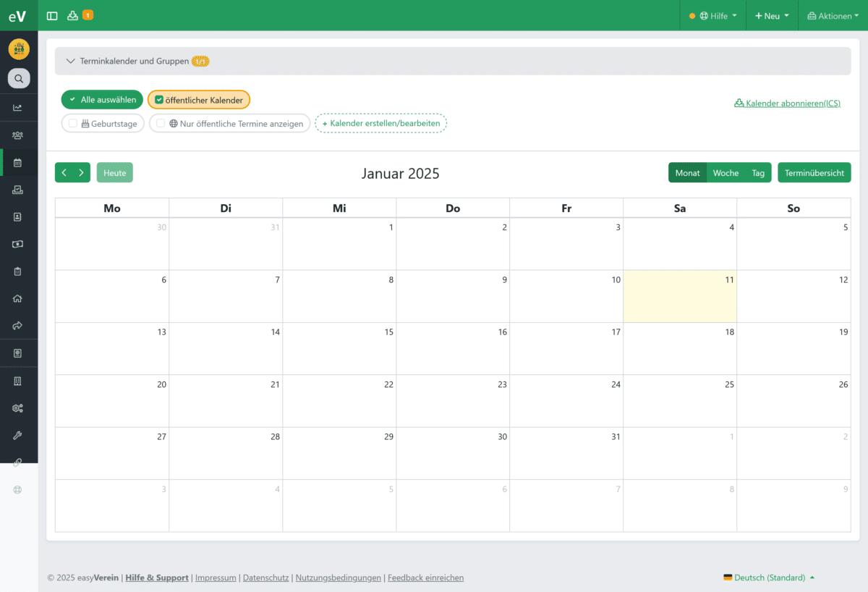The width and height of the screenshot is (868, 592).
Task: Click the Januar 2025 heading
Action: [x=401, y=174]
